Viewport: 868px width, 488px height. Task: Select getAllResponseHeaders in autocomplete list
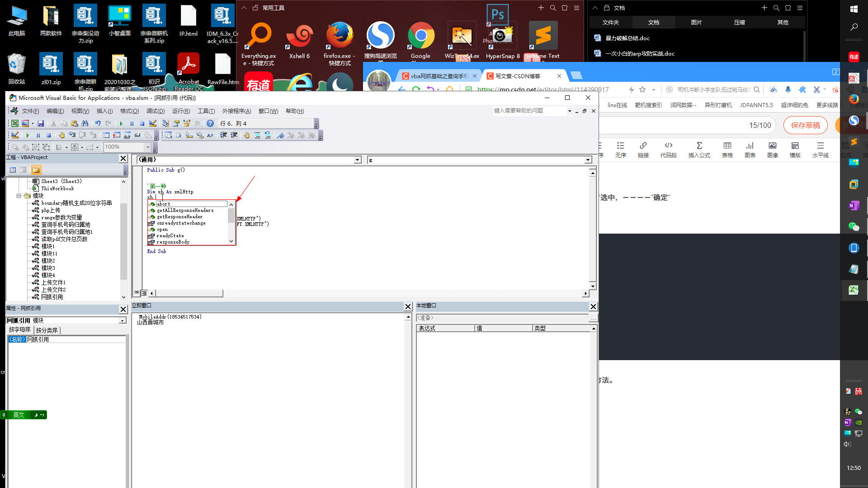(x=185, y=211)
